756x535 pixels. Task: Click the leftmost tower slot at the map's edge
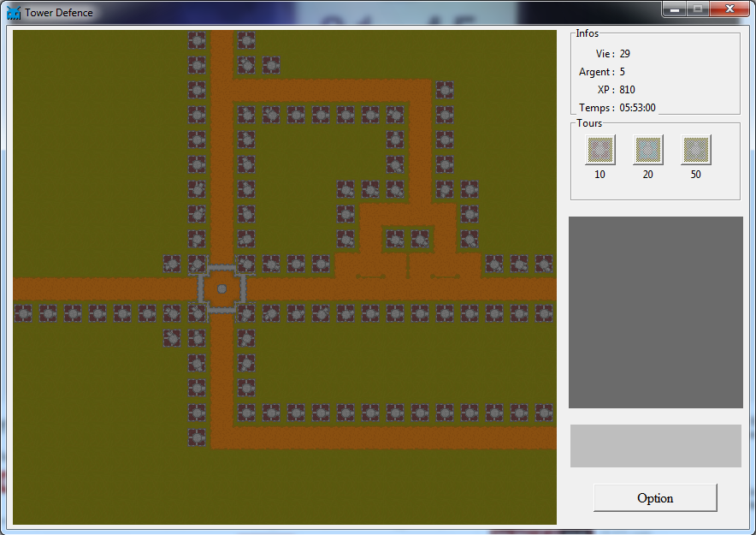point(23,313)
